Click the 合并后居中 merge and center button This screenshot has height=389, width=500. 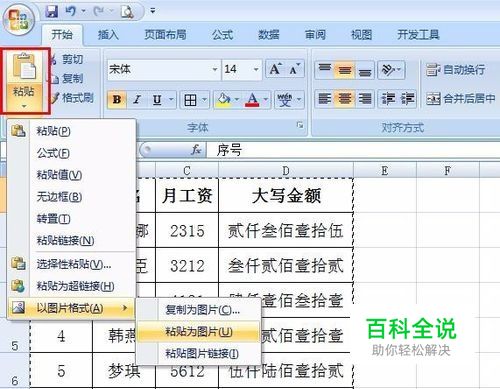tap(461, 99)
